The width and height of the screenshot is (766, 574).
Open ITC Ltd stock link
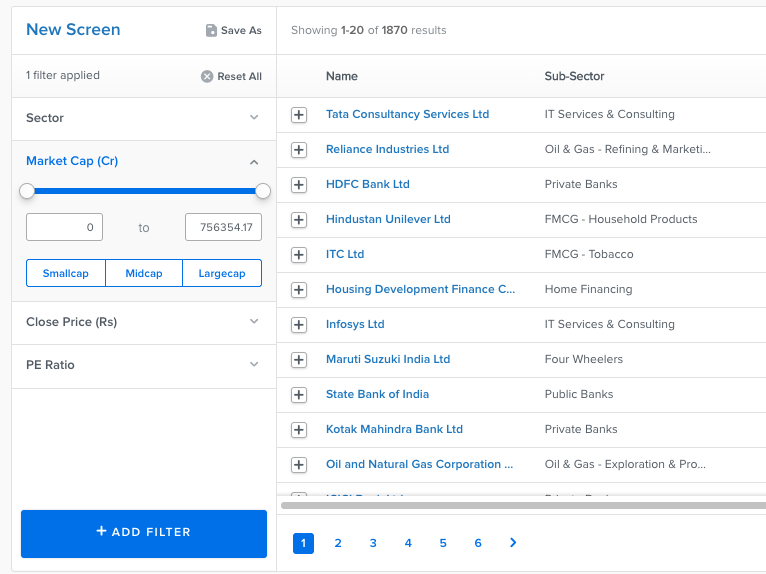pyautogui.click(x=345, y=254)
